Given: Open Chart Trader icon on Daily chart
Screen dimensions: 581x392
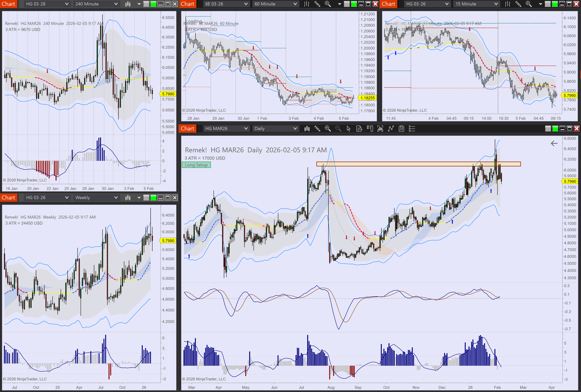Looking at the screenshot, I should [x=370, y=129].
